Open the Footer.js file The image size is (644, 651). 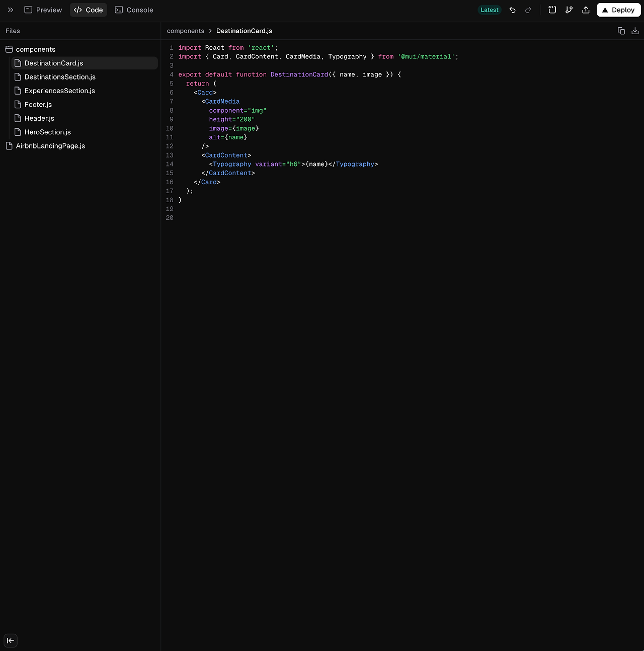click(38, 104)
